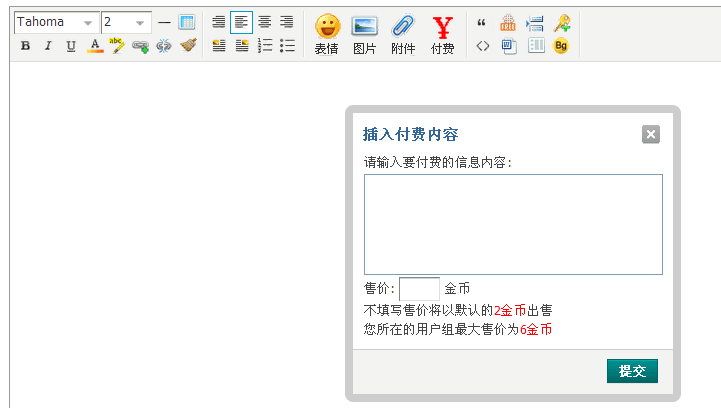Viewport: 721px width, 408px height.
Task: Insert a code block
Action: 482,46
